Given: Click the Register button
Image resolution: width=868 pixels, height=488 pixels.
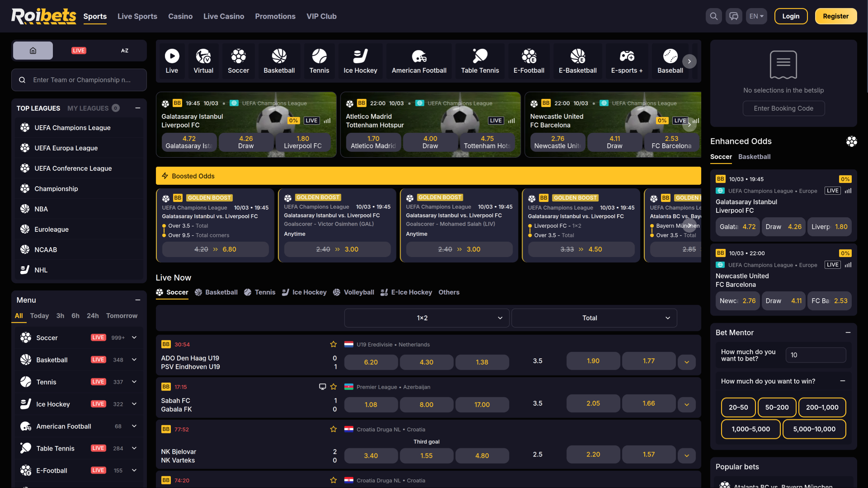Looking at the screenshot, I should (835, 16).
